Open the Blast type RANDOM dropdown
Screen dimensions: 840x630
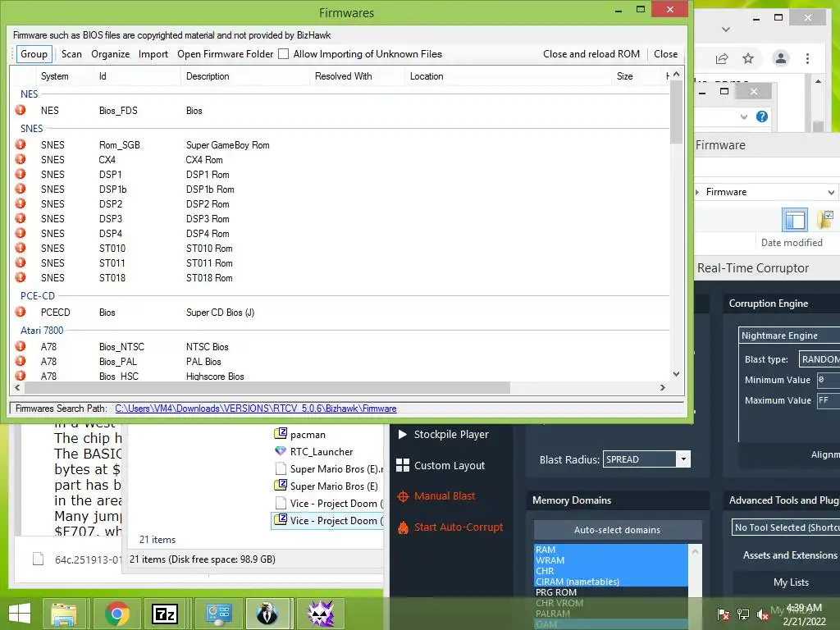[819, 359]
